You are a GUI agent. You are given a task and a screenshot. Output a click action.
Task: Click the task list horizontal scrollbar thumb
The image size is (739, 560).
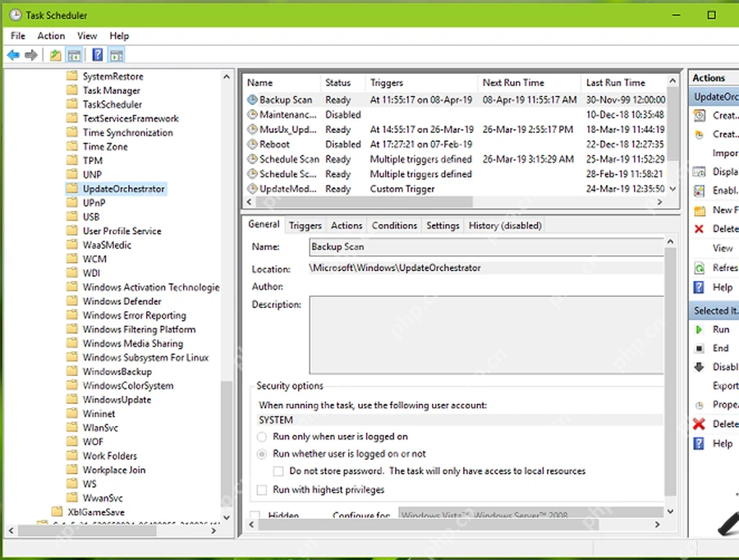364,202
